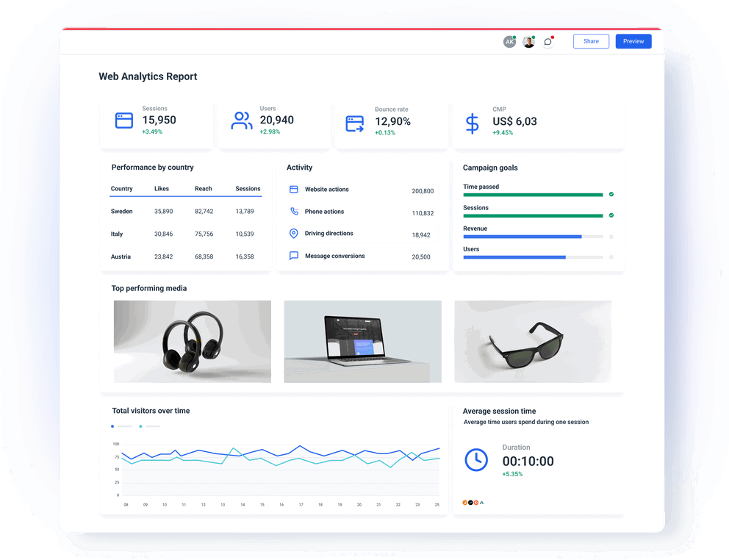Click the AK avatar in the header
The height and width of the screenshot is (560, 729).
coord(509,41)
